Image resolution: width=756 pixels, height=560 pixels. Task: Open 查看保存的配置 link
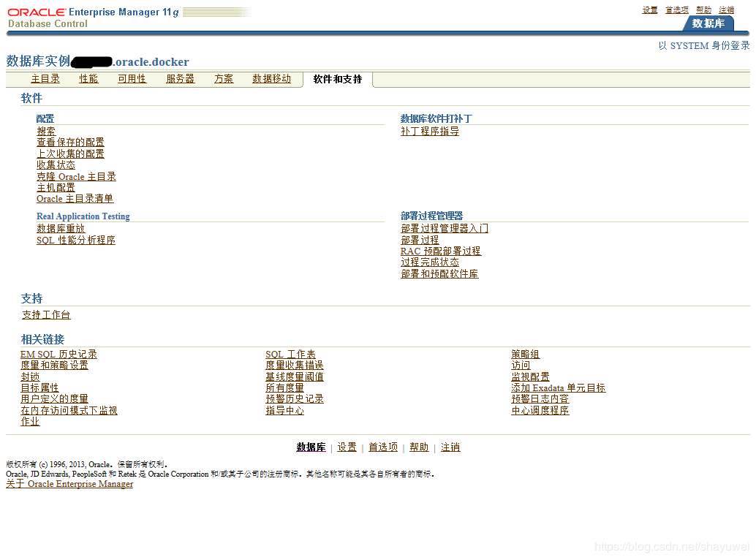(x=70, y=142)
